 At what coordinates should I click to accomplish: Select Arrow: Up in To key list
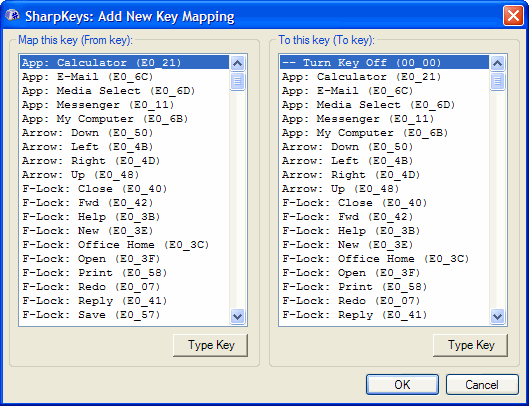[x=385, y=189]
